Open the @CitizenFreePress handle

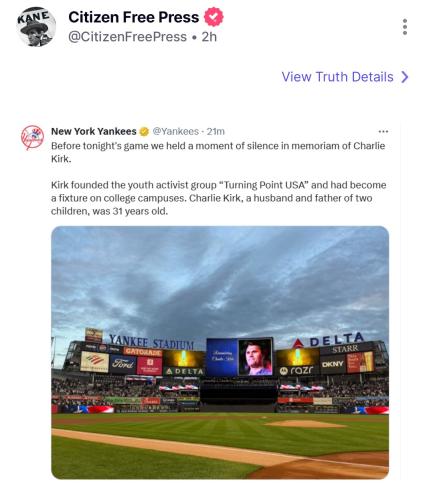point(127,37)
